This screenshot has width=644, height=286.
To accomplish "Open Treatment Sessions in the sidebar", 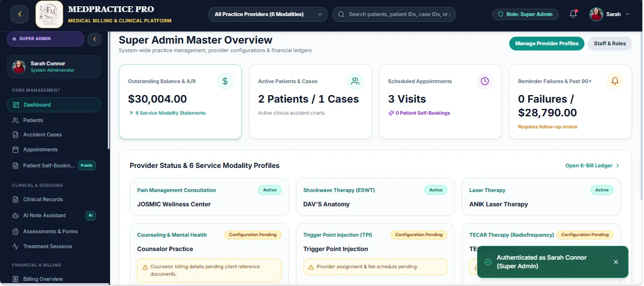I will [x=54, y=246].
